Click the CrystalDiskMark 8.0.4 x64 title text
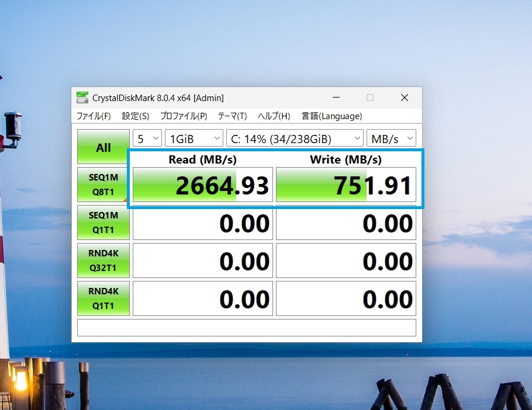The width and height of the screenshot is (532, 410). (158, 98)
